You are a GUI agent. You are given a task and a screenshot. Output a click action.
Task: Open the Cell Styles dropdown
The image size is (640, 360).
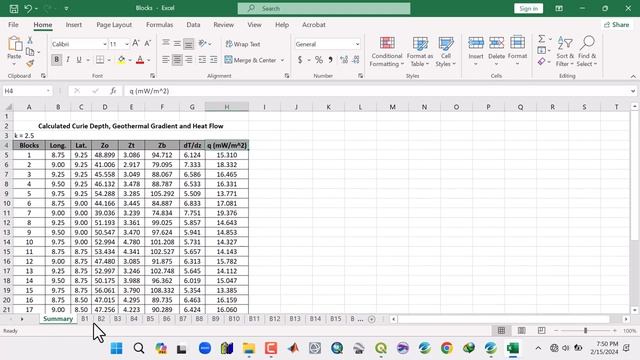pos(446,51)
